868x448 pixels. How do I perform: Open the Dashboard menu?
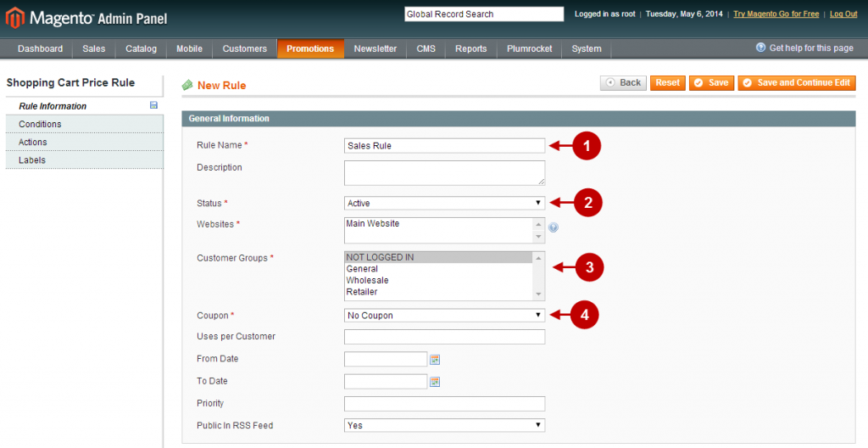pyautogui.click(x=40, y=49)
